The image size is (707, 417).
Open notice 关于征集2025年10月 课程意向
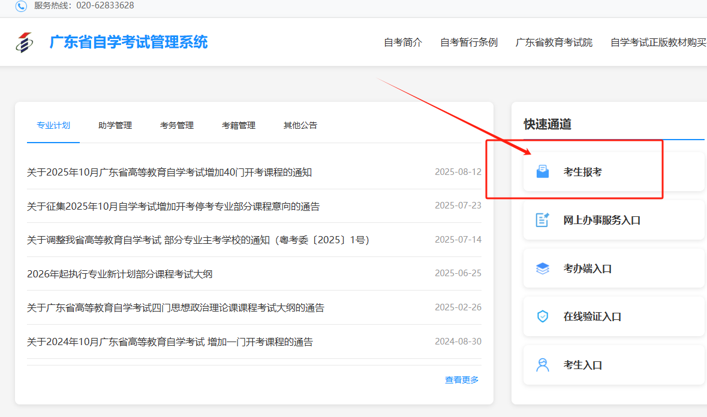tap(173, 206)
